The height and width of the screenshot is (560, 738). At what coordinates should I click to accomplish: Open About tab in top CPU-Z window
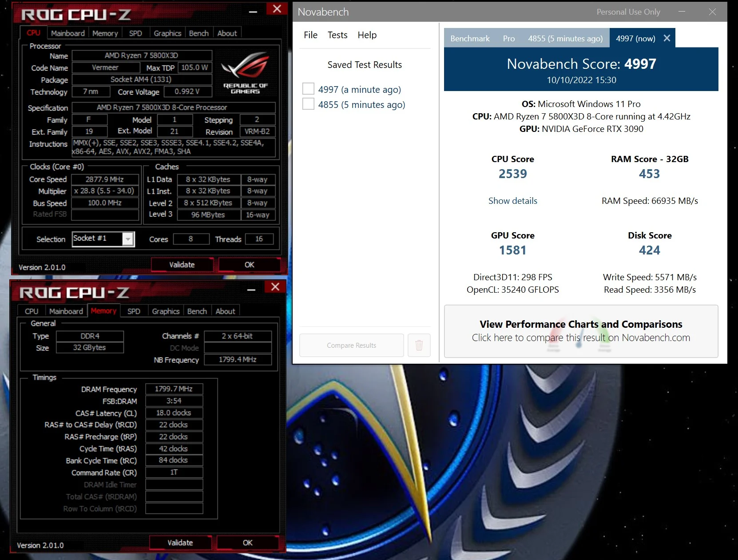tap(227, 33)
